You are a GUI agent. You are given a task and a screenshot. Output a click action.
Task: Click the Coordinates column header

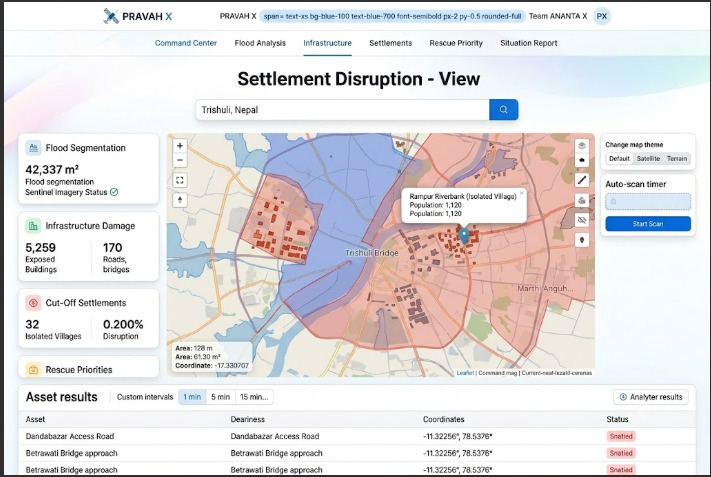point(443,419)
